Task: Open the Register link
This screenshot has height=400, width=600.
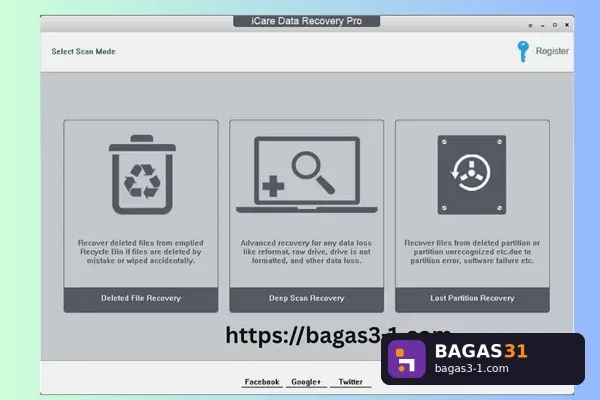Action: pyautogui.click(x=552, y=51)
